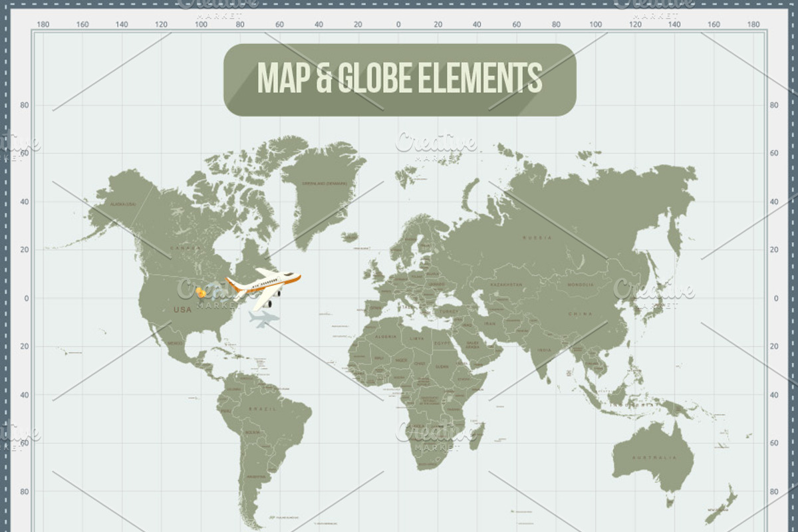
Task: Select the NIGER country label
Action: tap(401, 360)
